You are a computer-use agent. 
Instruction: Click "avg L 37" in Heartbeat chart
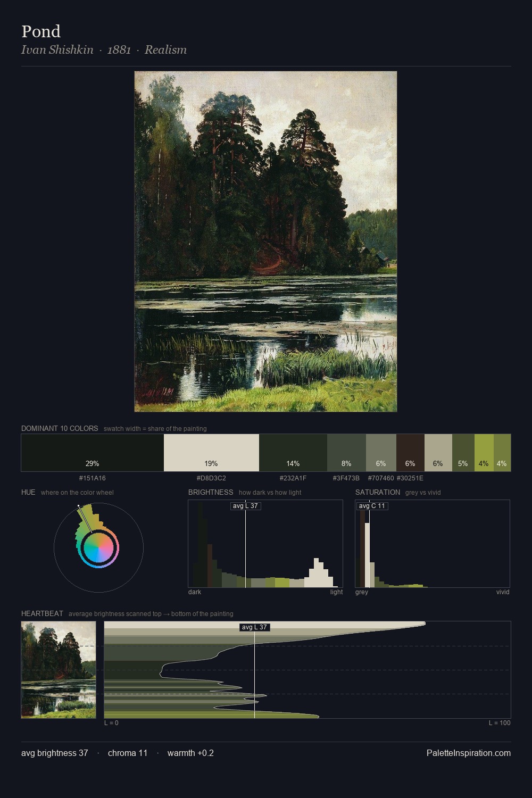tap(255, 627)
